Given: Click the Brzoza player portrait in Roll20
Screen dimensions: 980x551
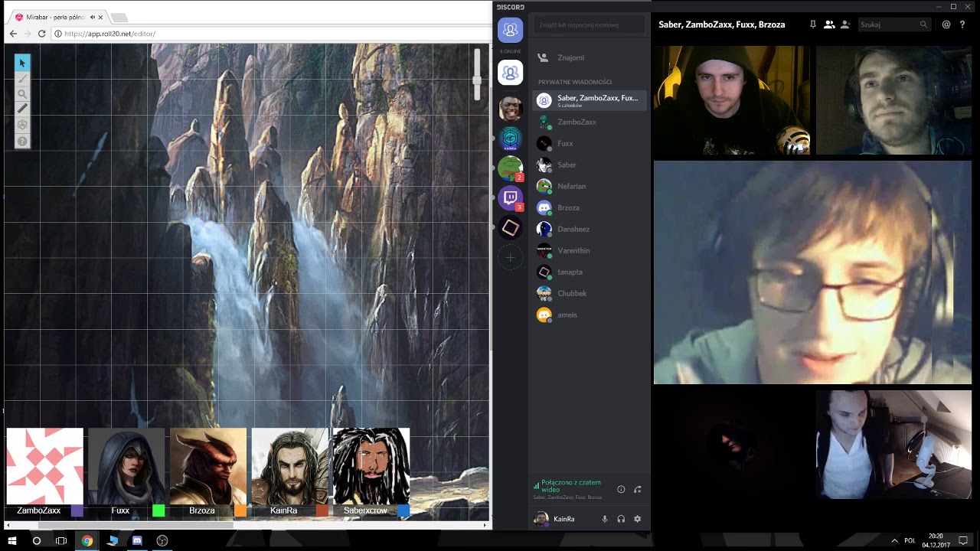Looking at the screenshot, I should [208, 465].
